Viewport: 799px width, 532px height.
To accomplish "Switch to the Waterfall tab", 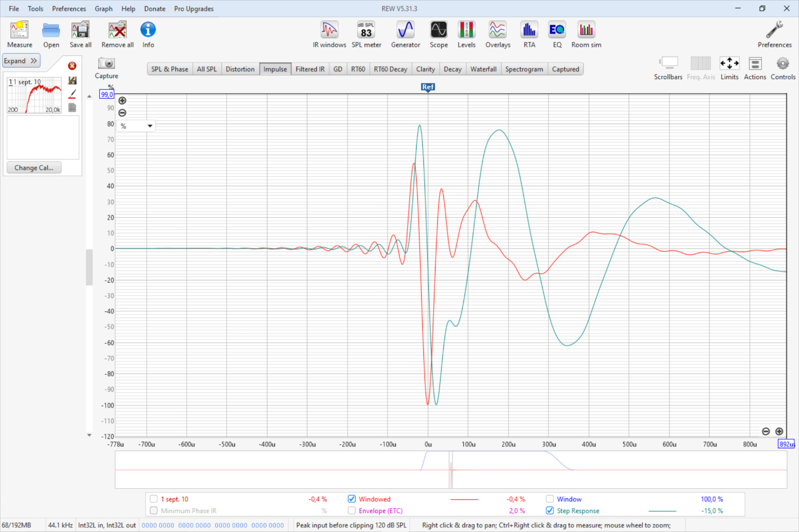I will (x=483, y=69).
